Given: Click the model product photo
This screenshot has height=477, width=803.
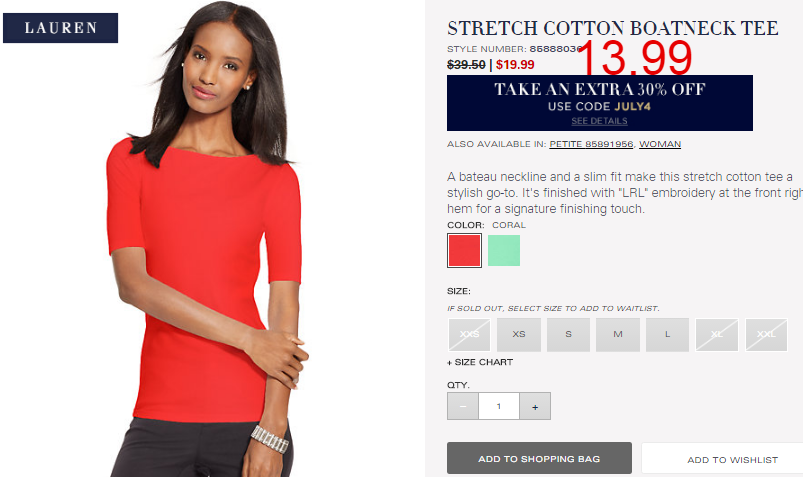Looking at the screenshot, I should click(207, 241).
